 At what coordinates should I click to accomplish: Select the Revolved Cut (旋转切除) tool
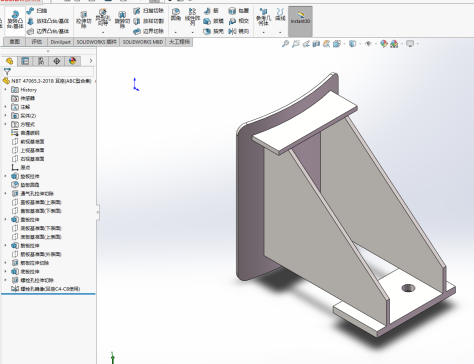tap(122, 20)
